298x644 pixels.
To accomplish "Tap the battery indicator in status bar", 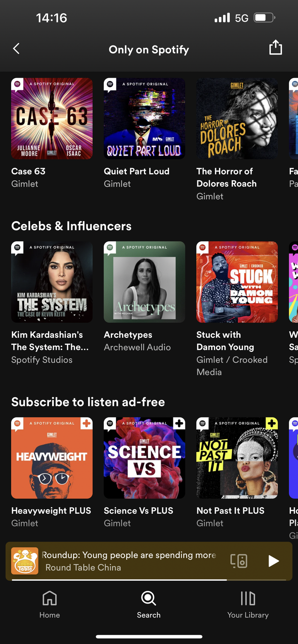I will (264, 18).
